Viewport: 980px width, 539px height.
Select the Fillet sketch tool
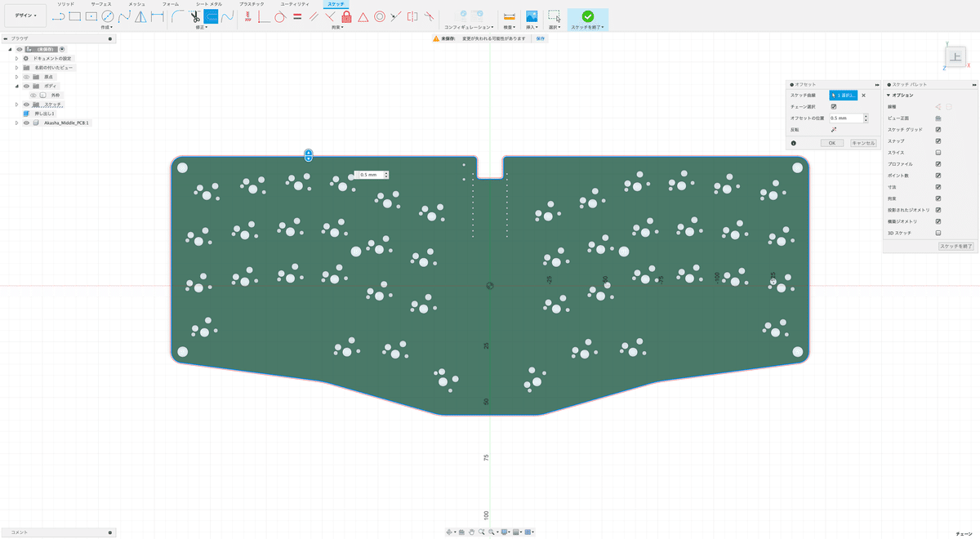[x=178, y=16]
